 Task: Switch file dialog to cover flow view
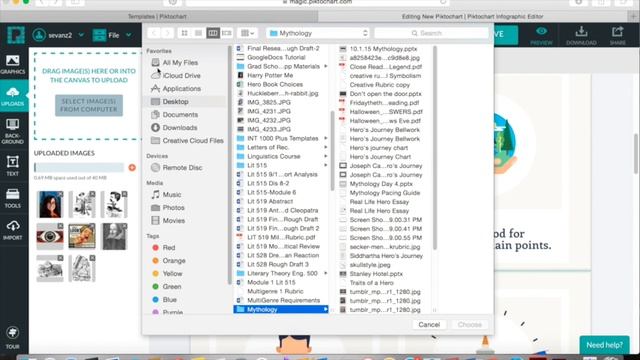coord(227,33)
